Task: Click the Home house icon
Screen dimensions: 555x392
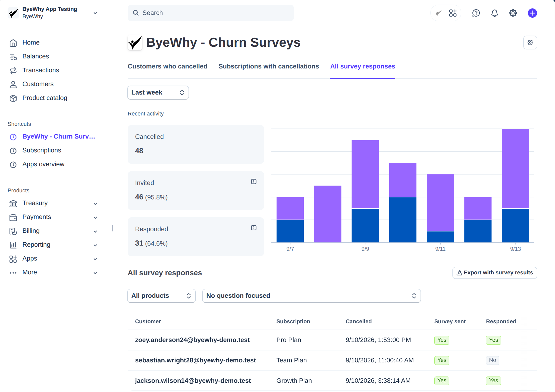Action: click(13, 43)
